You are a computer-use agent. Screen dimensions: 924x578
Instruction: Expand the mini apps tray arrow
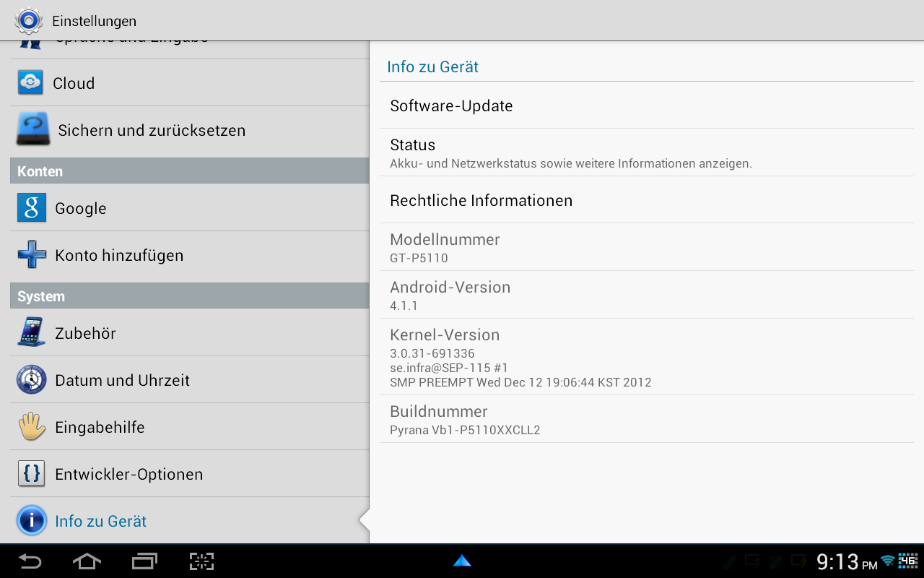462,561
